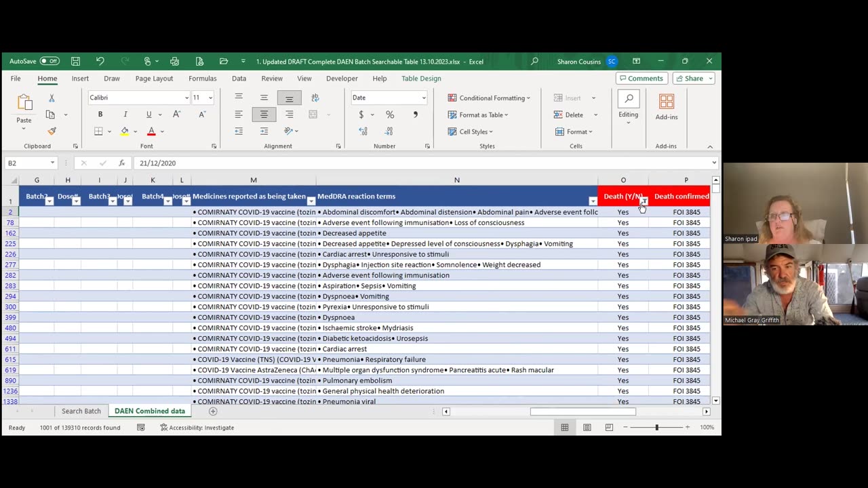Screen dimensions: 868x488
Task: Click the Wrap Text icon
Action: (x=315, y=98)
